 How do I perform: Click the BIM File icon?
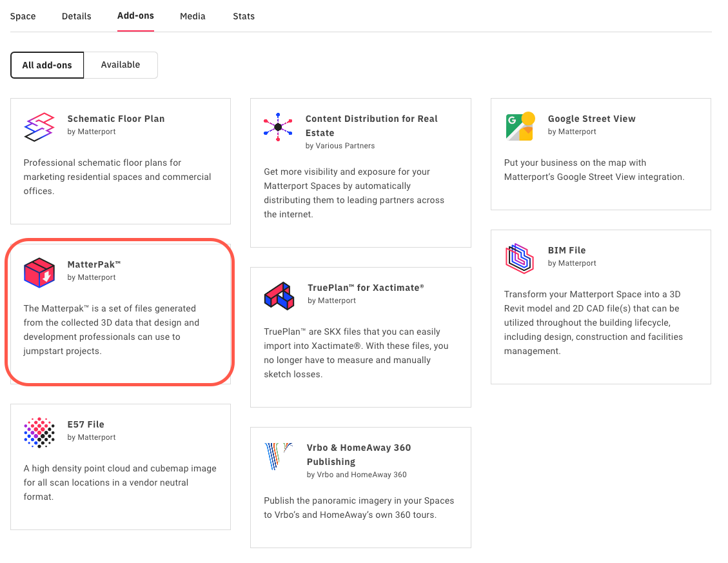(520, 258)
